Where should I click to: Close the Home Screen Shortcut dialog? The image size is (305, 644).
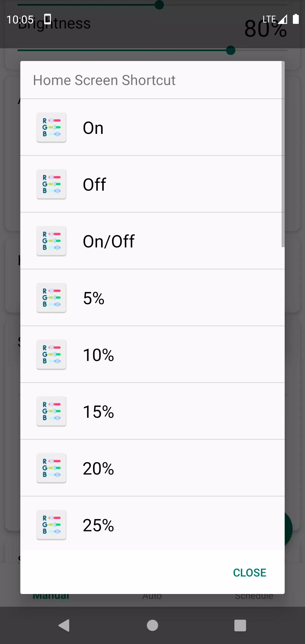[x=250, y=573]
